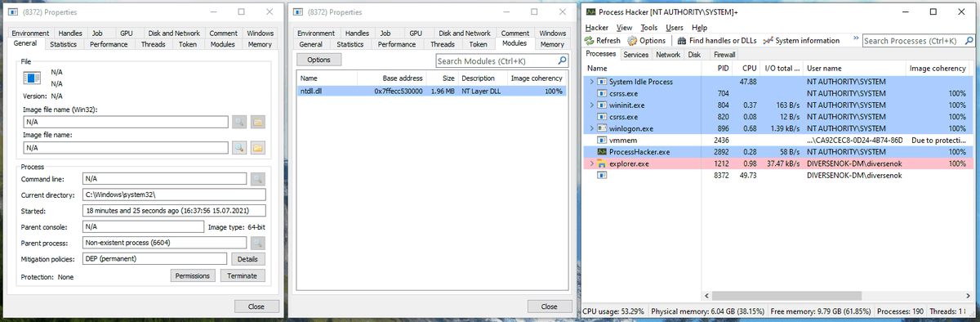This screenshot has width=980, height=322.
Task: Click the "CPU usage: 53.29%" status bar entry
Action: 613,311
